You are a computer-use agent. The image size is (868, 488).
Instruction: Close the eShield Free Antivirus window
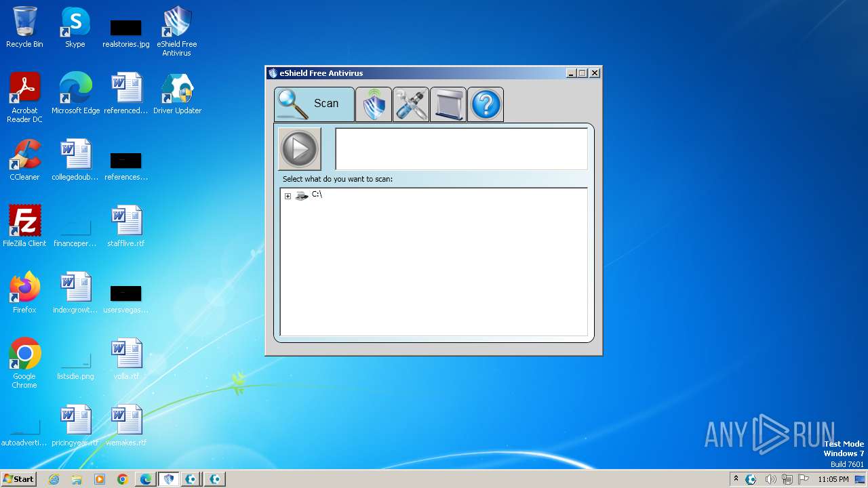[595, 73]
